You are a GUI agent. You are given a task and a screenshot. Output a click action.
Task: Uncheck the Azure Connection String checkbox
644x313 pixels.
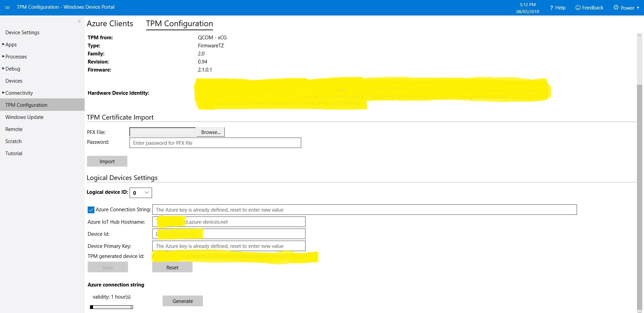(x=91, y=210)
